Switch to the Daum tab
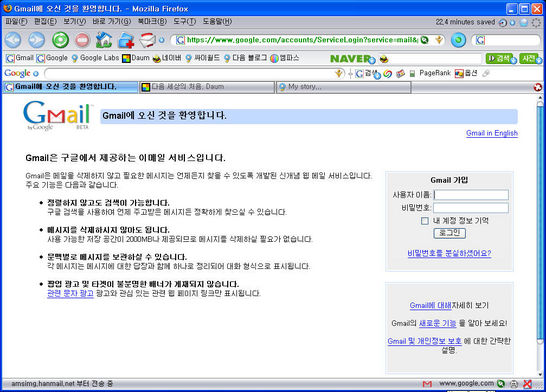Screen dimensions: 546x392 pyautogui.click(x=206, y=87)
